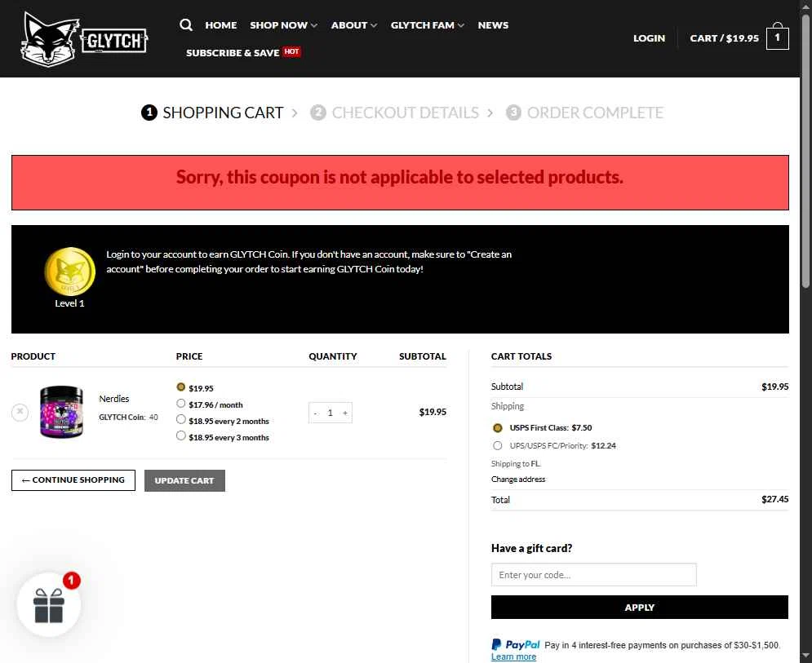The width and height of the screenshot is (812, 663).
Task: Click the Update Cart button
Action: coord(184,481)
